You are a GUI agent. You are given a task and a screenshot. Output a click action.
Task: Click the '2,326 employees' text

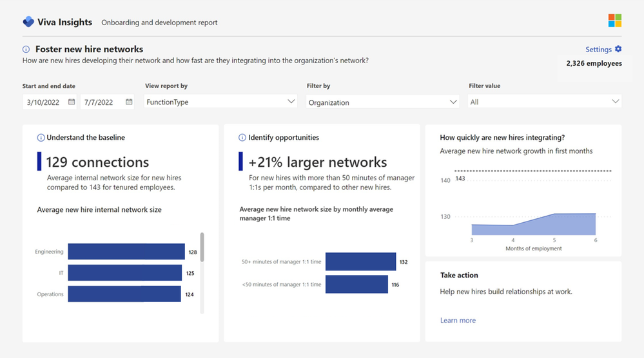594,63
